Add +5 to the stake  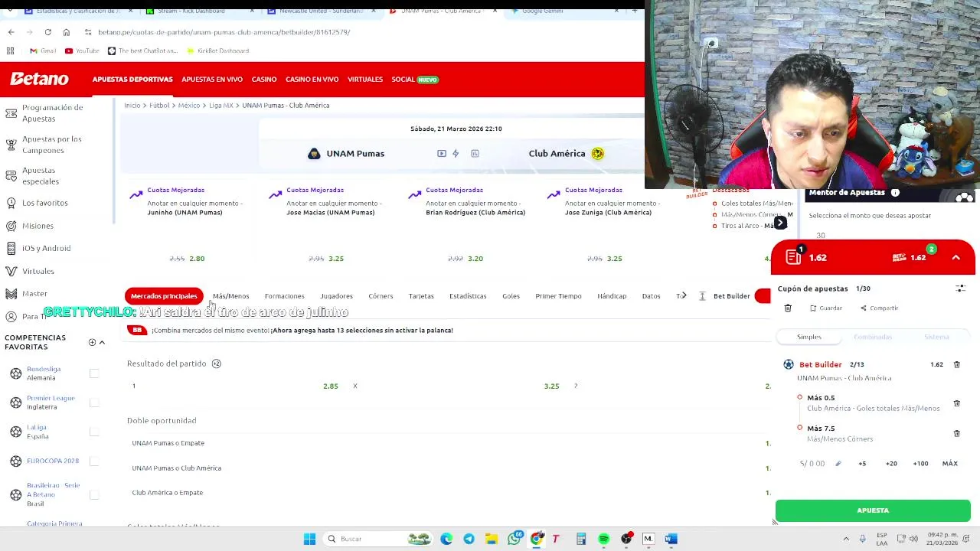(862, 463)
